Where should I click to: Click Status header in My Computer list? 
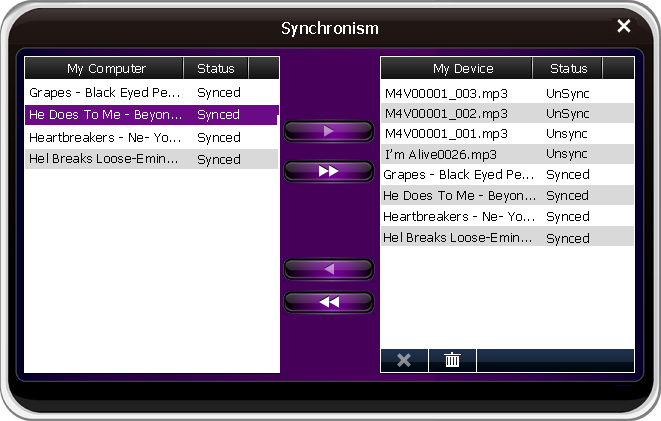216,68
